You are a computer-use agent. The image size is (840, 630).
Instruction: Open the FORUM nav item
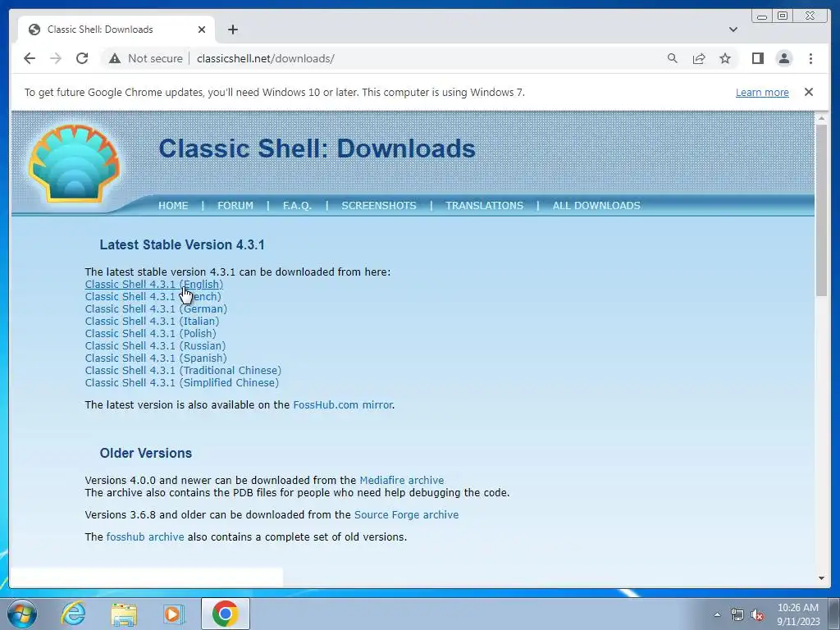(235, 206)
